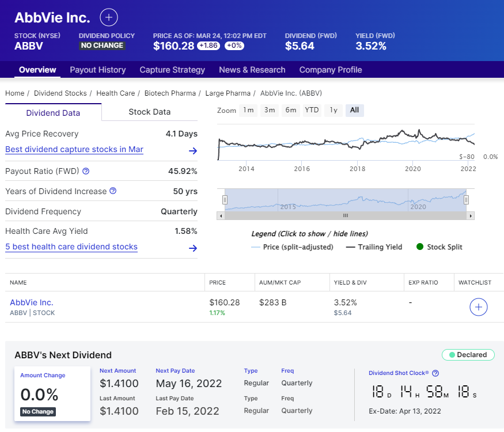Open Company Profile tab

[331, 70]
